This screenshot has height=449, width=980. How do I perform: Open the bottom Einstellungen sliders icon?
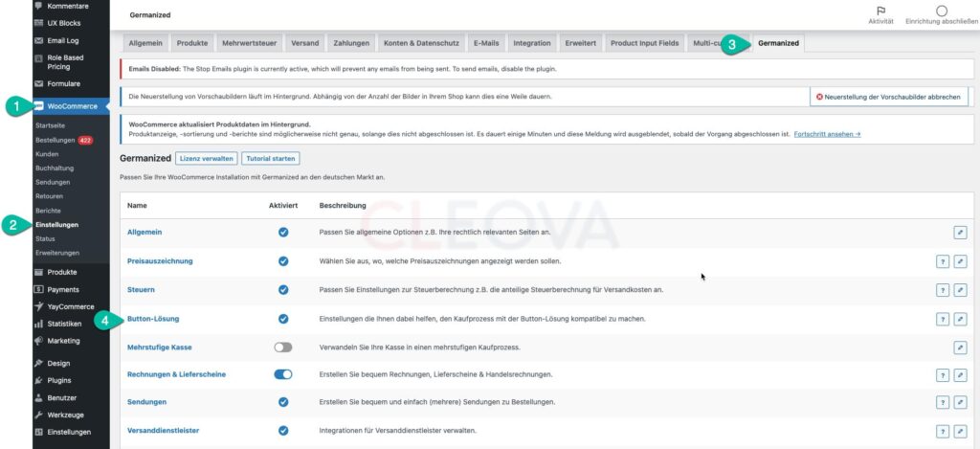[x=38, y=432]
